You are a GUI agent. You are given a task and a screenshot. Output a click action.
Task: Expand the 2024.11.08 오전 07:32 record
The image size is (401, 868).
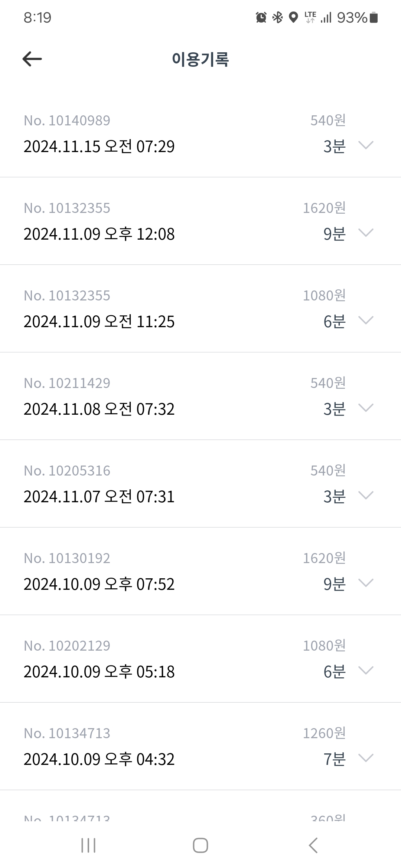366,408
